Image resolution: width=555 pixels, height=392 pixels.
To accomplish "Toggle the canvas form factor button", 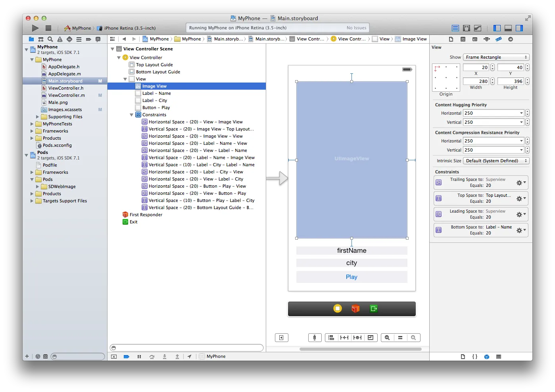I will pos(315,338).
